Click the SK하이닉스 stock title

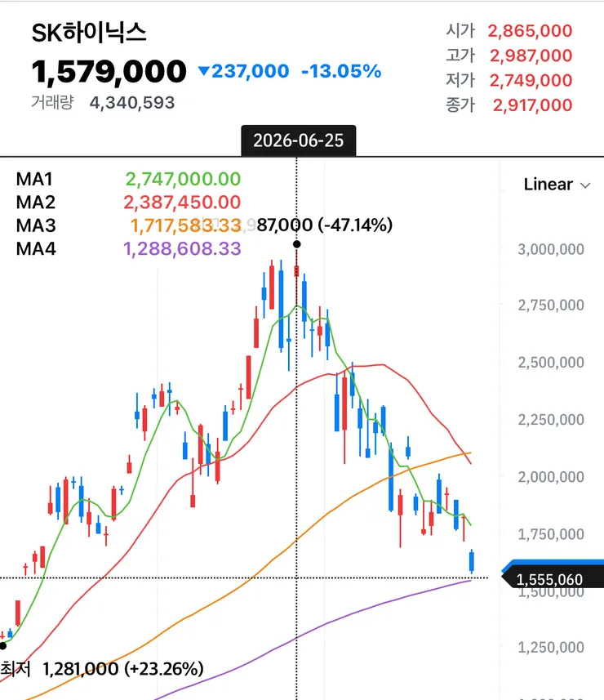coord(89,33)
